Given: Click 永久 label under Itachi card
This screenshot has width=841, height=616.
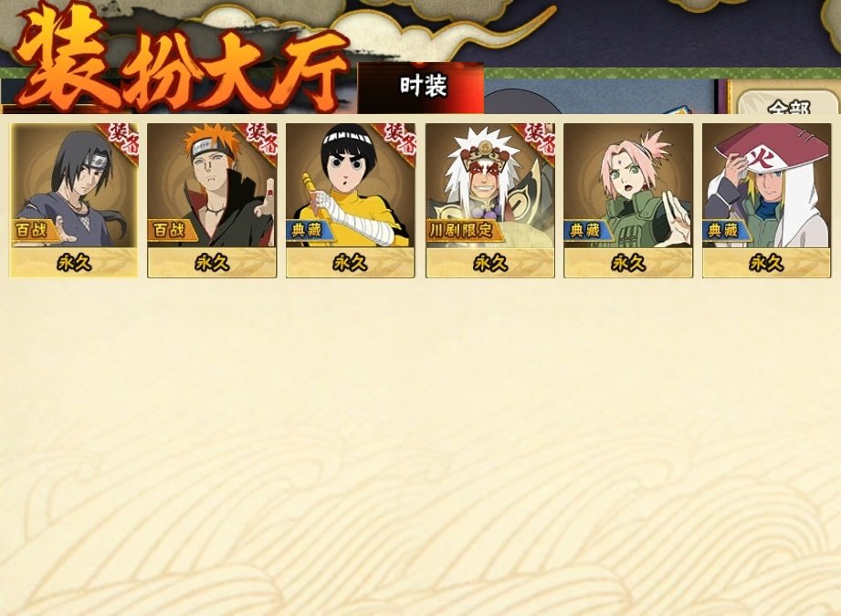Looking at the screenshot, I should point(73,263).
